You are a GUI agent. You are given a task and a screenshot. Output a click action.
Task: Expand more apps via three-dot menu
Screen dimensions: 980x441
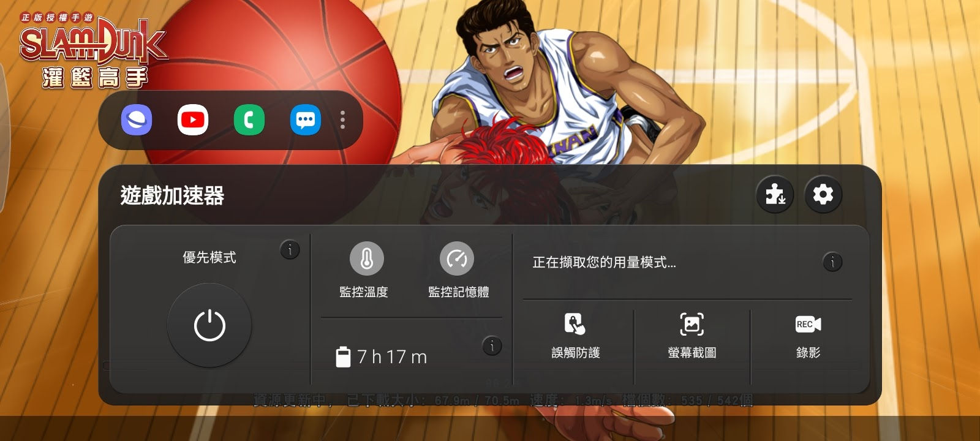342,120
